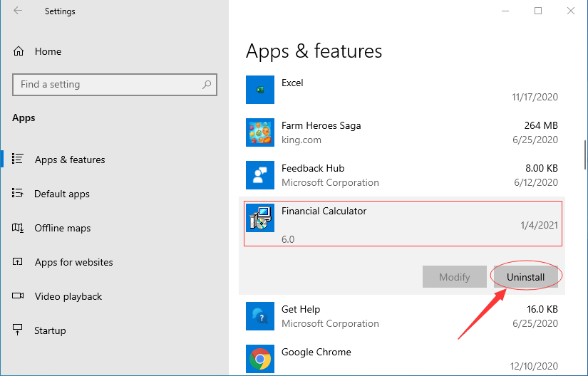The image size is (588, 376).
Task: Open Home via the house icon
Action: (19, 51)
